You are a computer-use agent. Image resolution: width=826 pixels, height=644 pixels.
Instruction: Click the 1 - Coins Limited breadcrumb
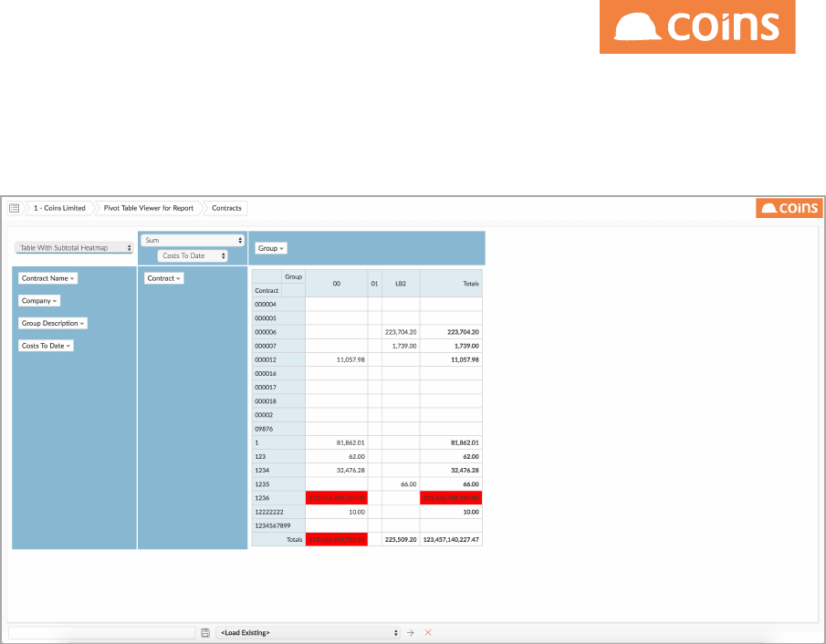(59, 208)
